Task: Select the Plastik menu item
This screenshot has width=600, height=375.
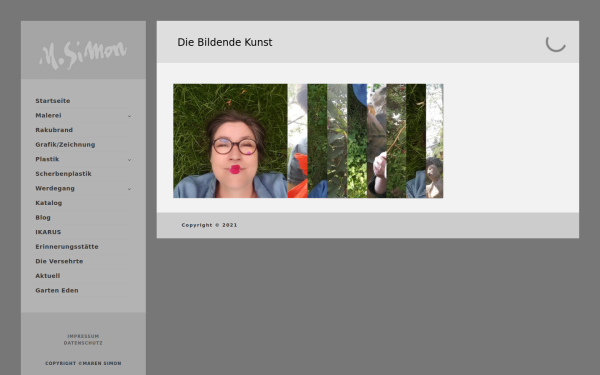Action: click(47, 159)
